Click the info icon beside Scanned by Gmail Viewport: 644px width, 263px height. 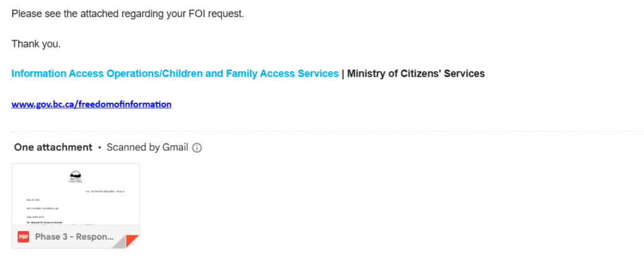(197, 148)
